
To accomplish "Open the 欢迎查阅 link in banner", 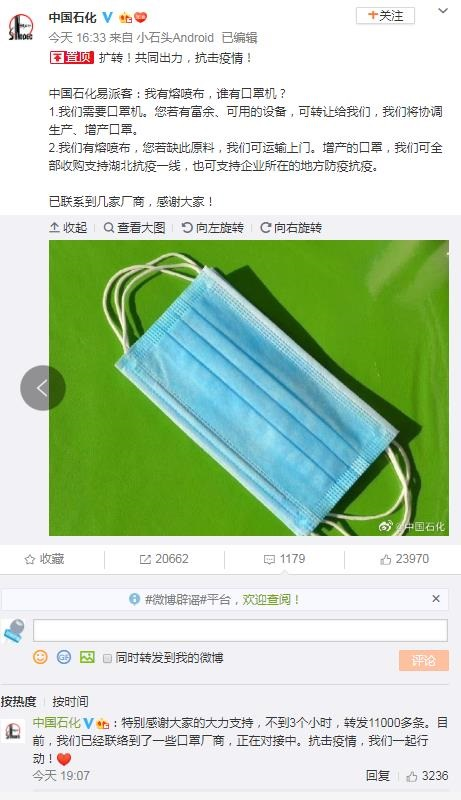I will coord(271,599).
